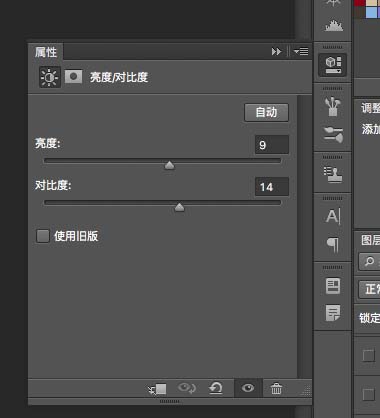
Task: Open the Histogram panel icon
Action: 334,26
